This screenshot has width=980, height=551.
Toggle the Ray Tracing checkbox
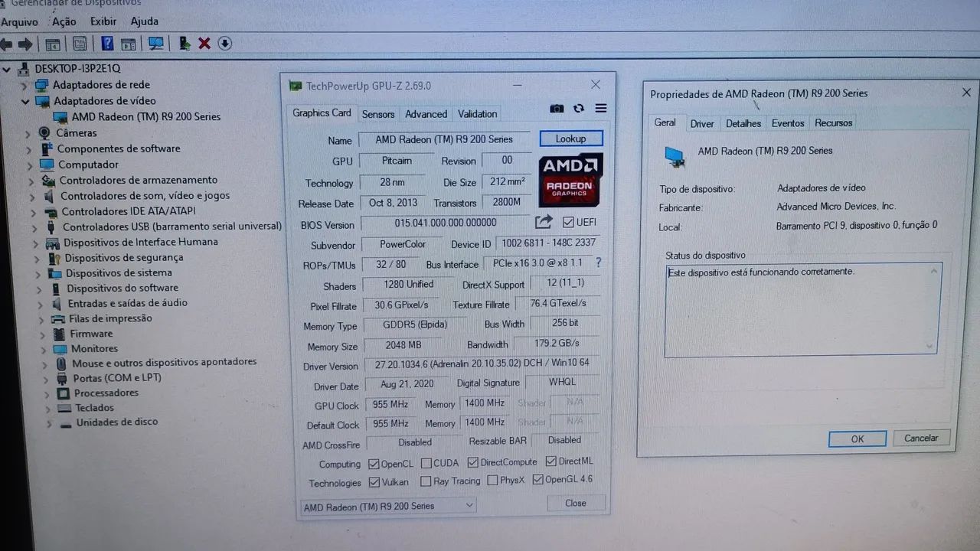pyautogui.click(x=426, y=481)
